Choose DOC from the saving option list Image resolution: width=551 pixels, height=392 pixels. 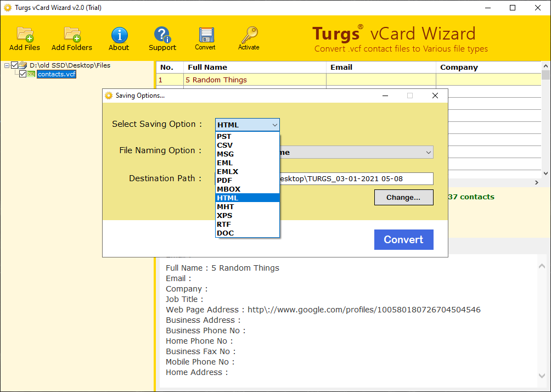coord(248,233)
